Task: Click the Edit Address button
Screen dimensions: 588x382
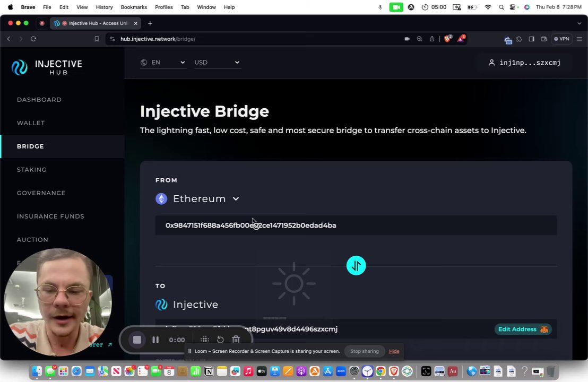Action: pos(523,329)
